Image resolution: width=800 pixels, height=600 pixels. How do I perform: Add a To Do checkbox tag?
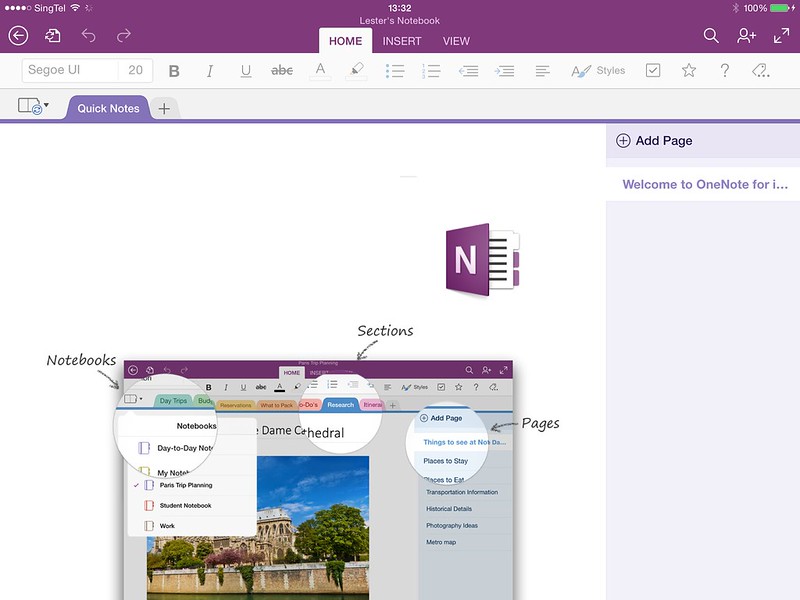pos(653,71)
